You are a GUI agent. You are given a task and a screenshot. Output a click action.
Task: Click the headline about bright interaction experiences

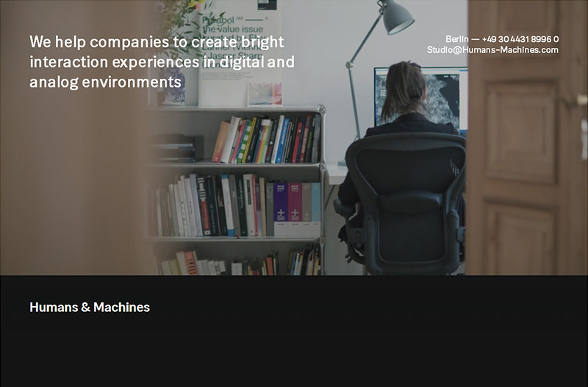point(162,62)
